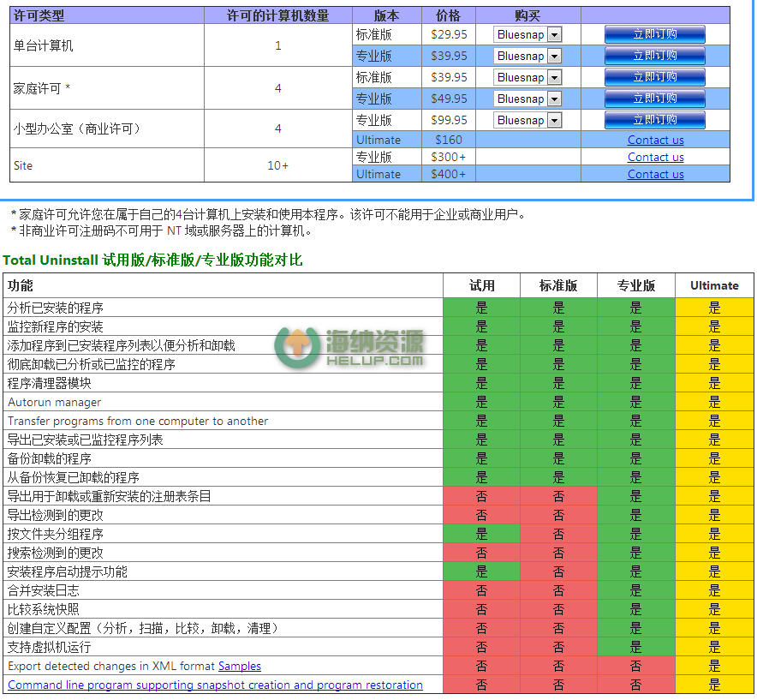757x700 pixels.
Task: Click 立即订购 for the $29.95 标准版
Action: pos(654,34)
